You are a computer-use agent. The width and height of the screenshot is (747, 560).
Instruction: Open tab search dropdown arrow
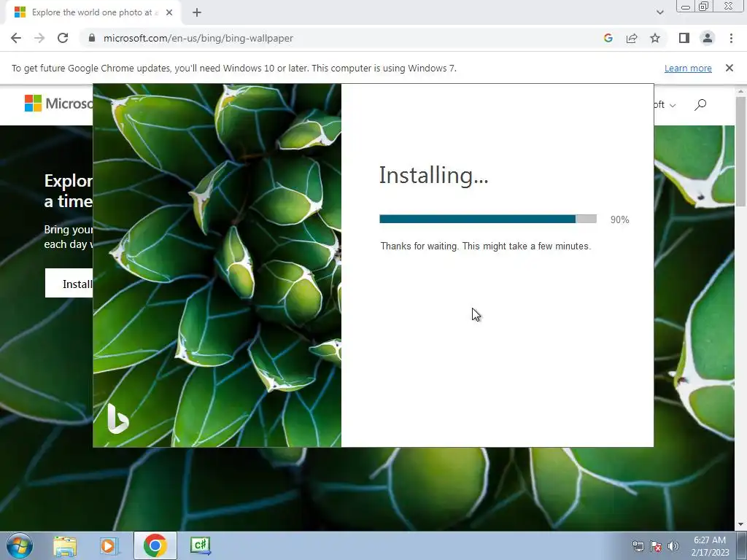pyautogui.click(x=659, y=12)
